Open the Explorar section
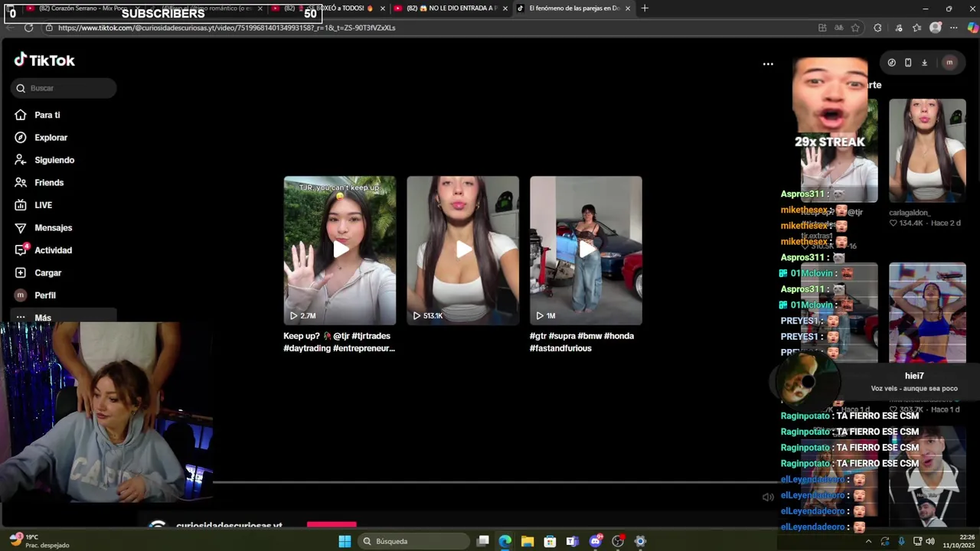The width and height of the screenshot is (980, 551). 41,138
